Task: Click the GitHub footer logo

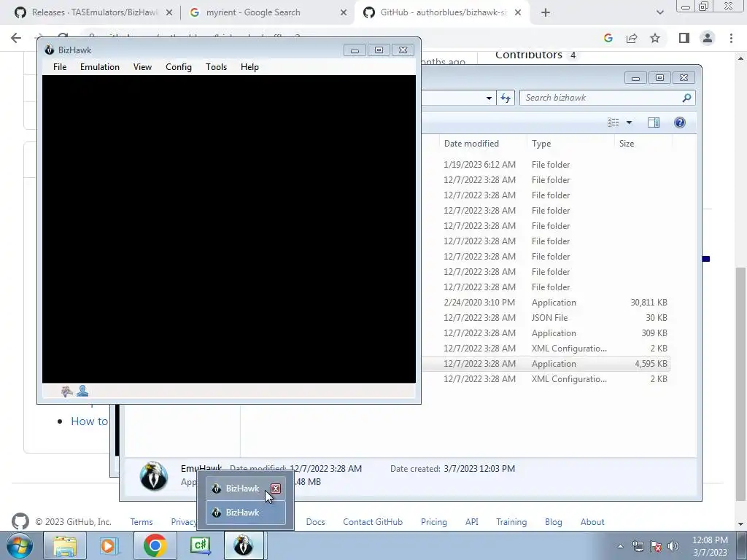Action: pyautogui.click(x=20, y=521)
